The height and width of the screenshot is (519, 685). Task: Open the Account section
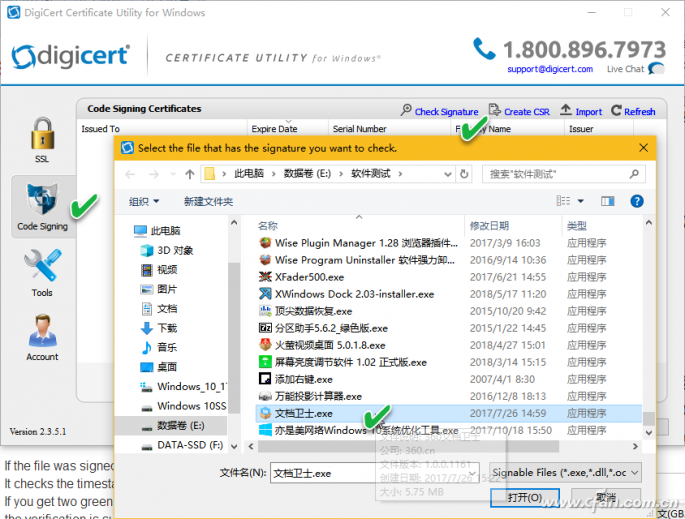pos(42,337)
